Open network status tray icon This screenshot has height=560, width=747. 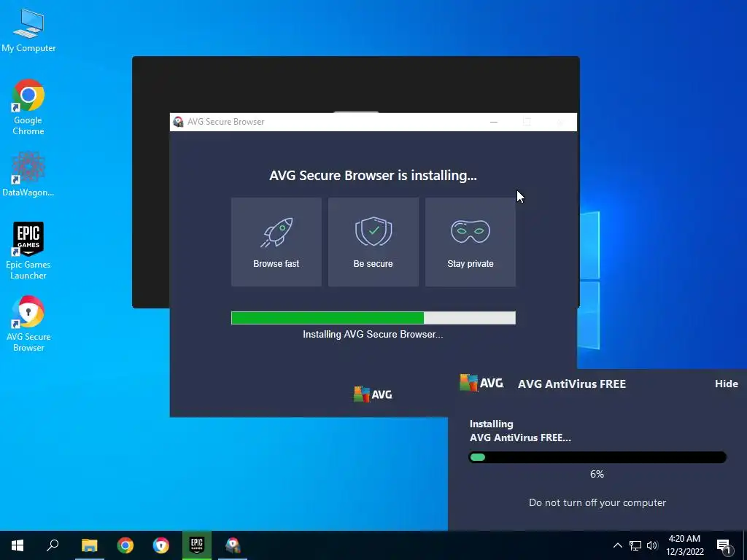click(635, 545)
